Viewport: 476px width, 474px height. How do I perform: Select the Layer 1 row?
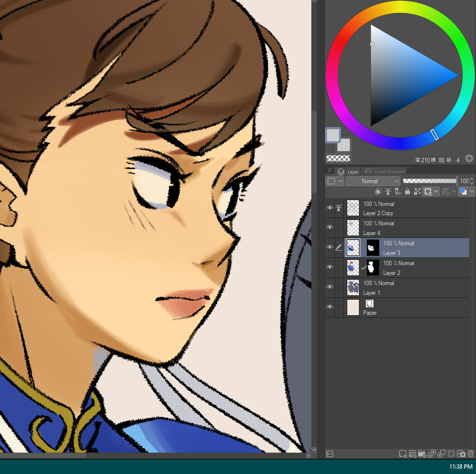tap(397, 288)
